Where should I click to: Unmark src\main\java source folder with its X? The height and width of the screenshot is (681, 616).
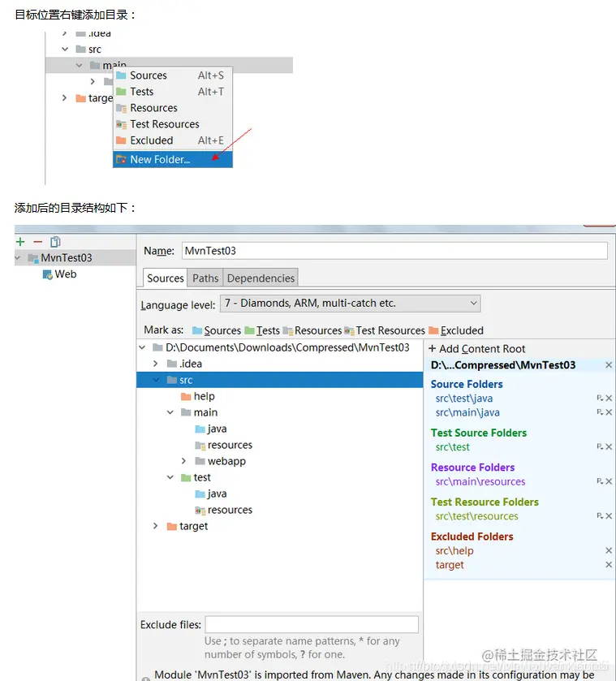pos(609,412)
